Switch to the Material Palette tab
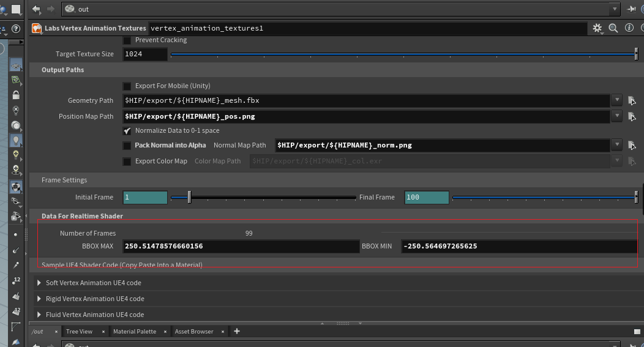This screenshot has width=644, height=347. 135,332
